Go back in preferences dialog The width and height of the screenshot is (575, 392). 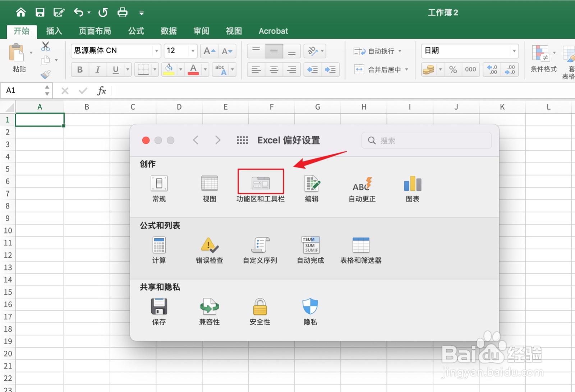(196, 140)
